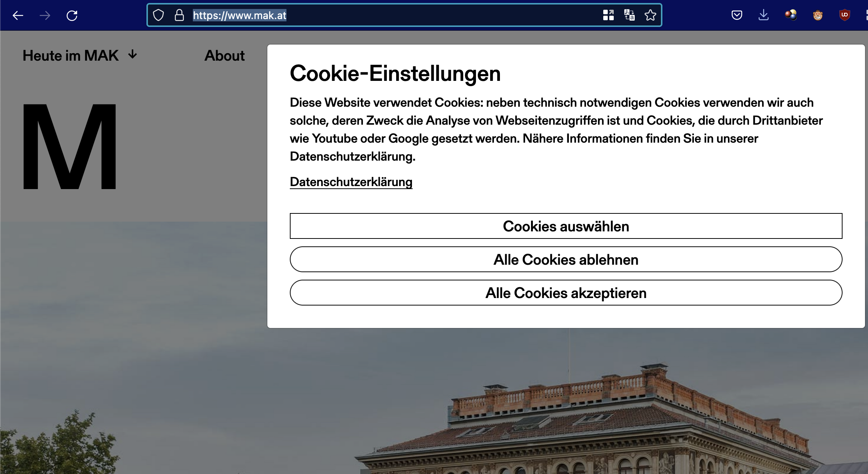Image resolution: width=868 pixels, height=474 pixels.
Task: Click Alle Cookies ablehnen
Action: coord(565,259)
